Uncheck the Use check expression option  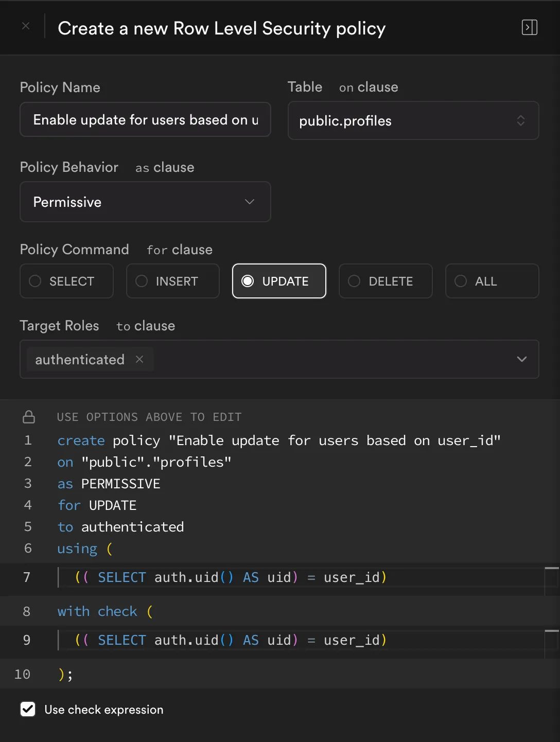click(28, 709)
